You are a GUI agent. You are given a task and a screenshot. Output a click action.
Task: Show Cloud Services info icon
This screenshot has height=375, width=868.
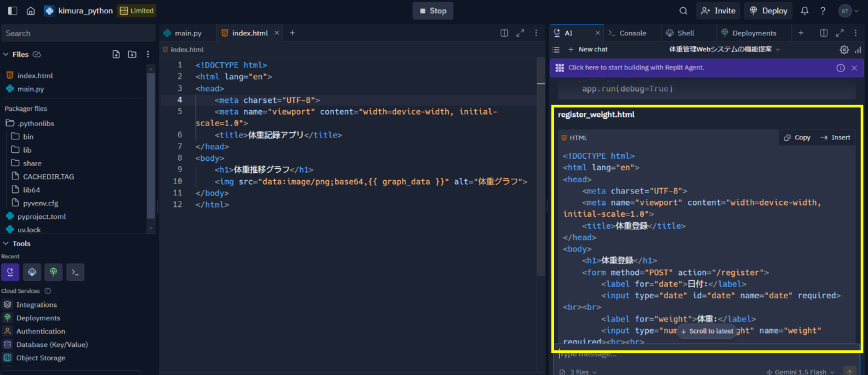pyautogui.click(x=47, y=291)
